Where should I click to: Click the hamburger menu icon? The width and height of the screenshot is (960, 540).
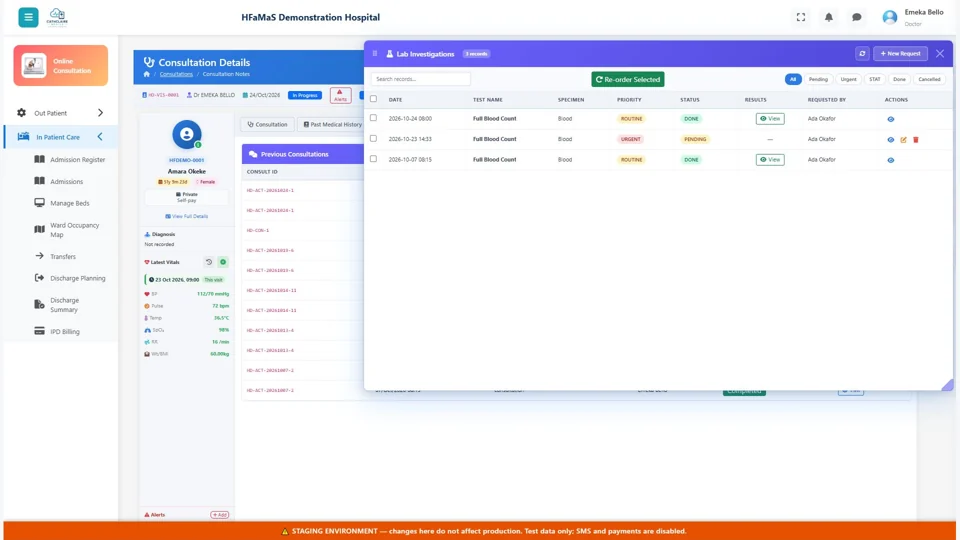click(x=28, y=17)
